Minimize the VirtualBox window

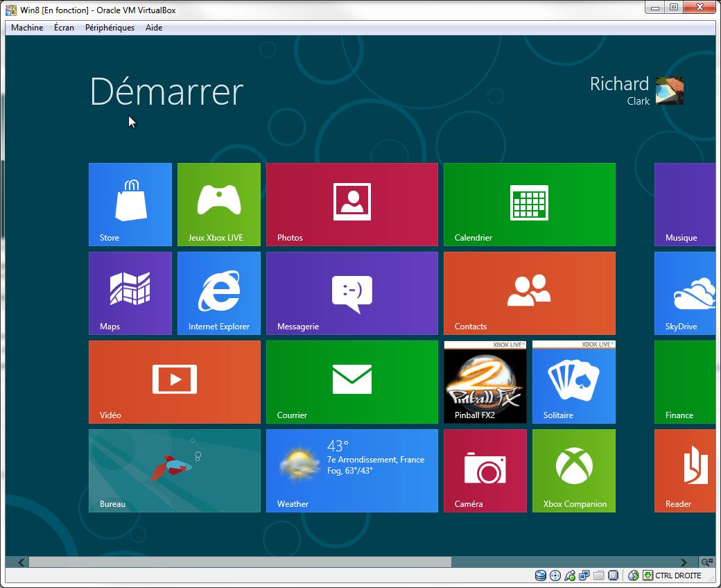tap(655, 8)
